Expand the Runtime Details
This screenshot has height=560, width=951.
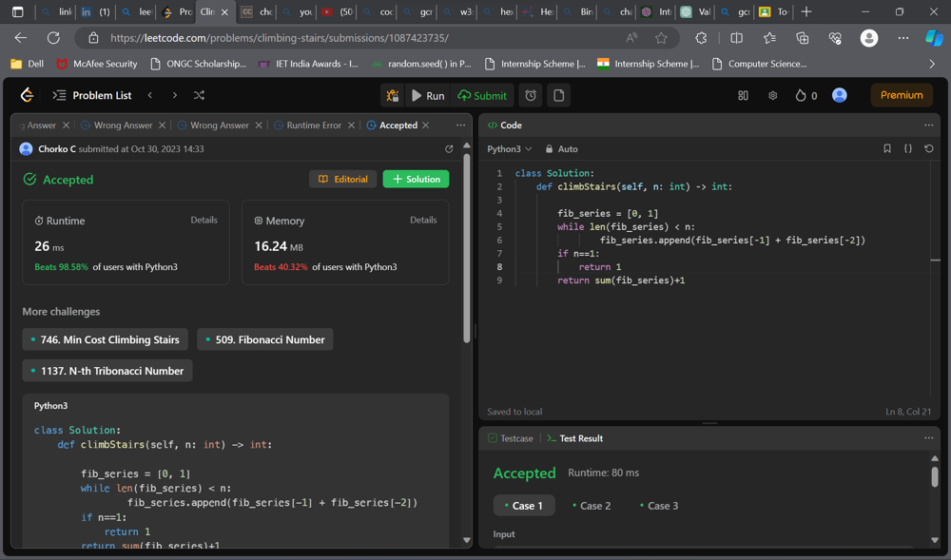coord(204,220)
